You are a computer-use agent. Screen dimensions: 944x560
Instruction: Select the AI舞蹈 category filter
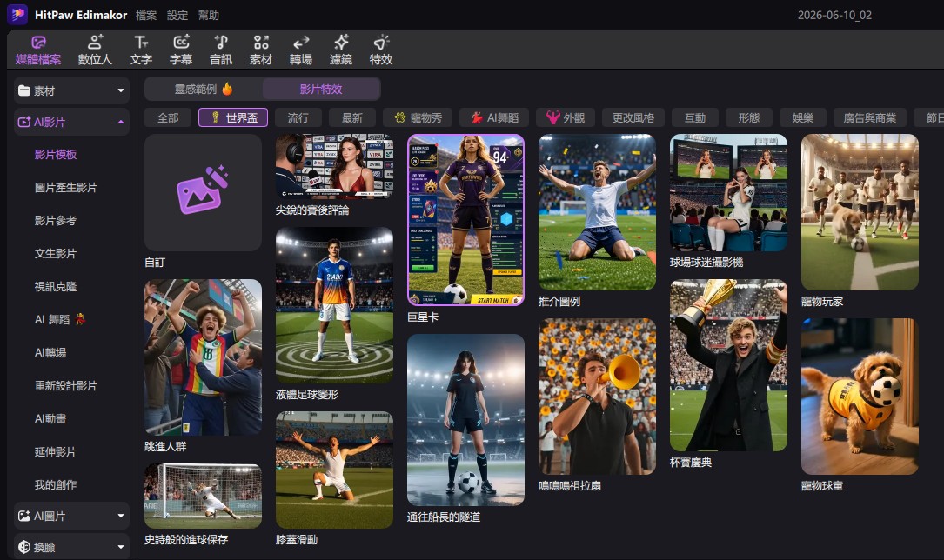click(x=494, y=118)
